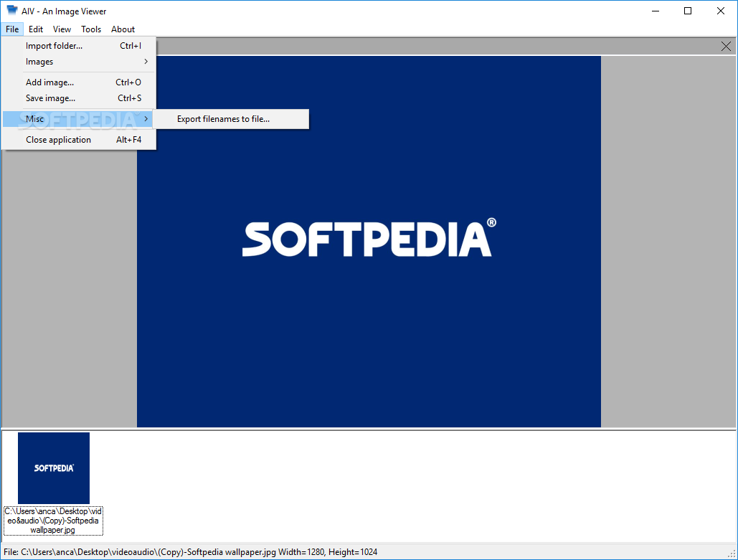The width and height of the screenshot is (738, 560).
Task: Choose Import folder... from File menu
Action: [x=79, y=46]
